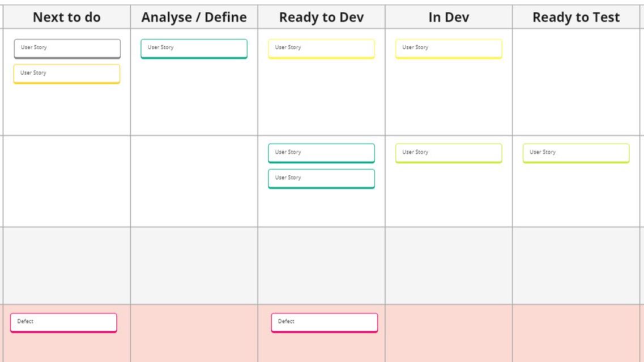Open grey-bordered User Story in Next to do
The image size is (644, 362).
point(67,49)
